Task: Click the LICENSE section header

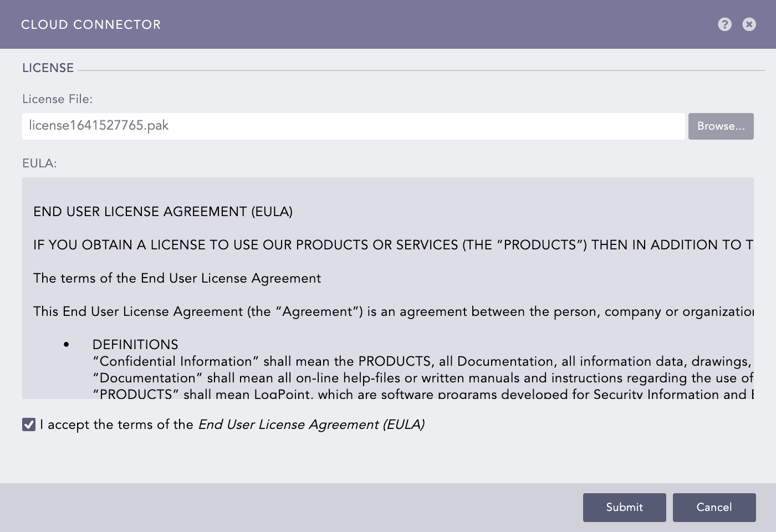Action: coord(48,68)
